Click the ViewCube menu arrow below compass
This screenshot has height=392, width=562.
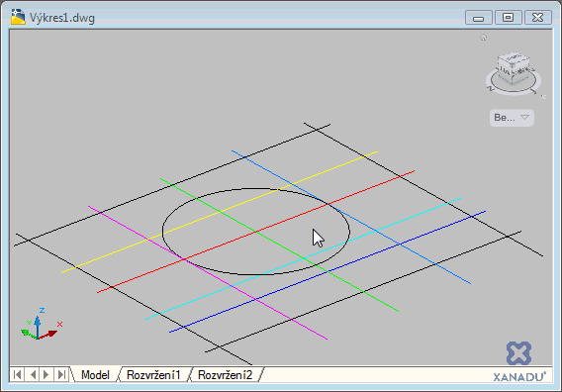click(543, 96)
